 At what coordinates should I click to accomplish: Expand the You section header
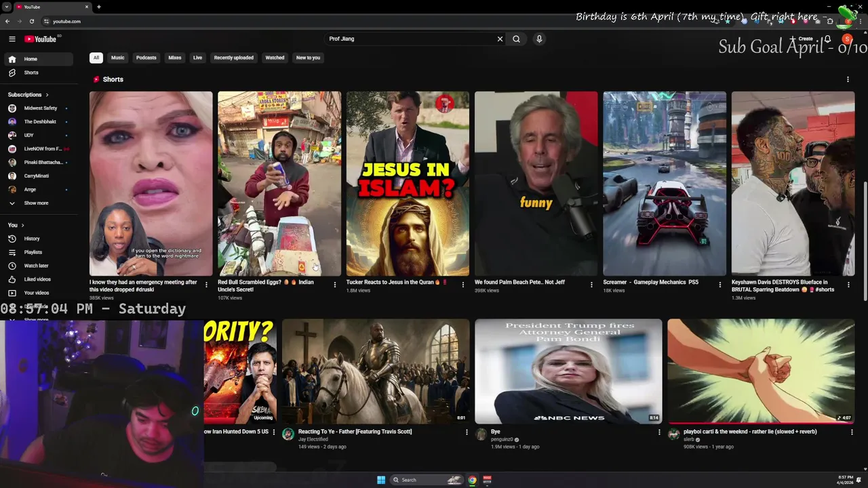[16, 225]
